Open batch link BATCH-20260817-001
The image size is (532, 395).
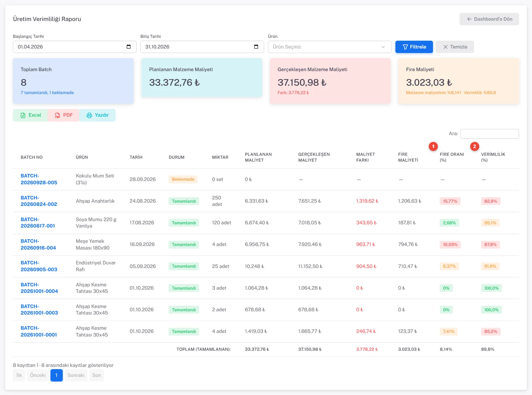(x=38, y=223)
